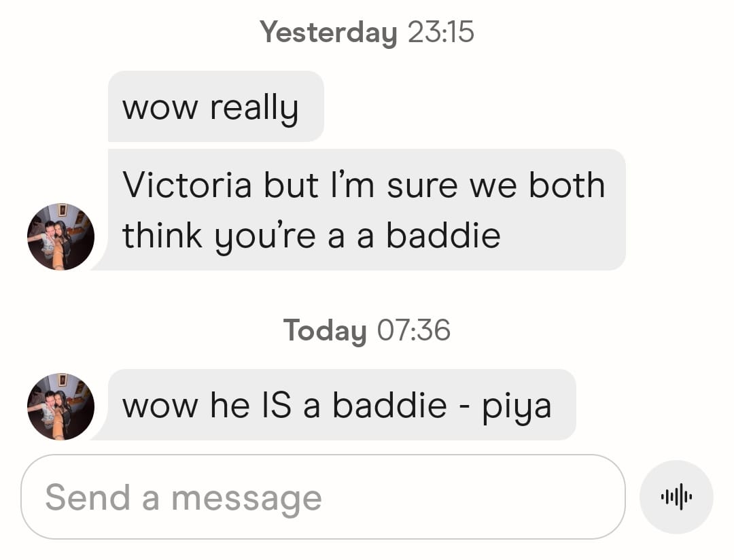Select the 'wow he IS a baddie' message
This screenshot has width=734, height=560.
pyautogui.click(x=342, y=404)
